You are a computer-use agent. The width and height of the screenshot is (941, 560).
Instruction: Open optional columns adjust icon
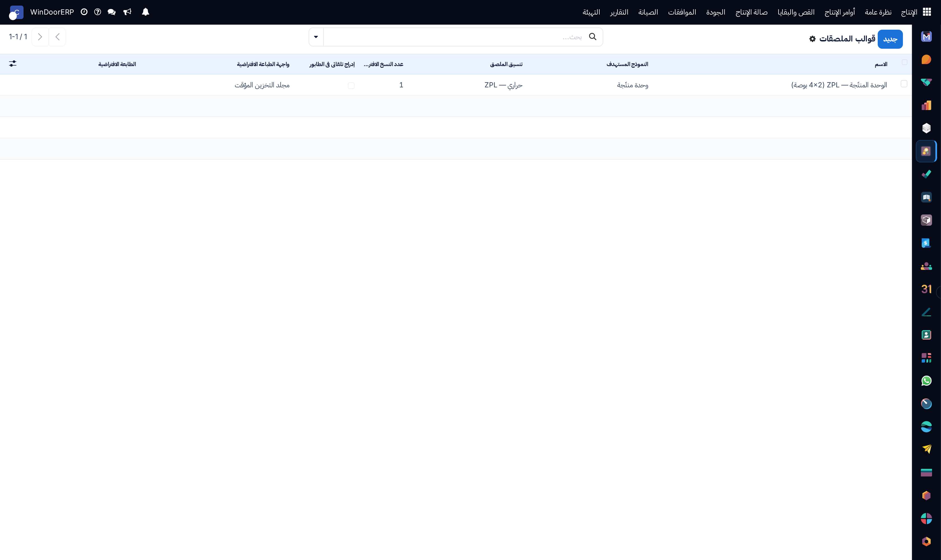[x=13, y=64]
